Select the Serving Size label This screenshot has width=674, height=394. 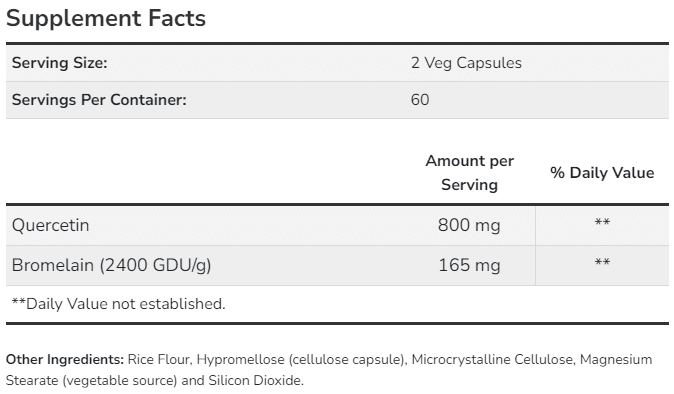coord(59,63)
